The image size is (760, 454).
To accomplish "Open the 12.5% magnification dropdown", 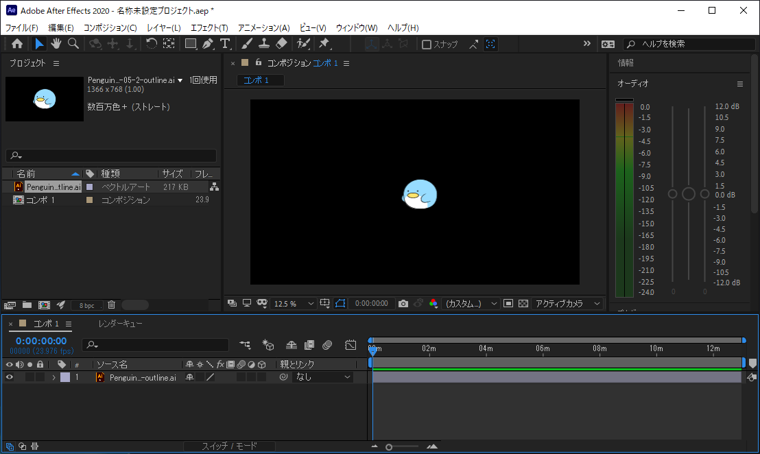I will click(x=293, y=304).
